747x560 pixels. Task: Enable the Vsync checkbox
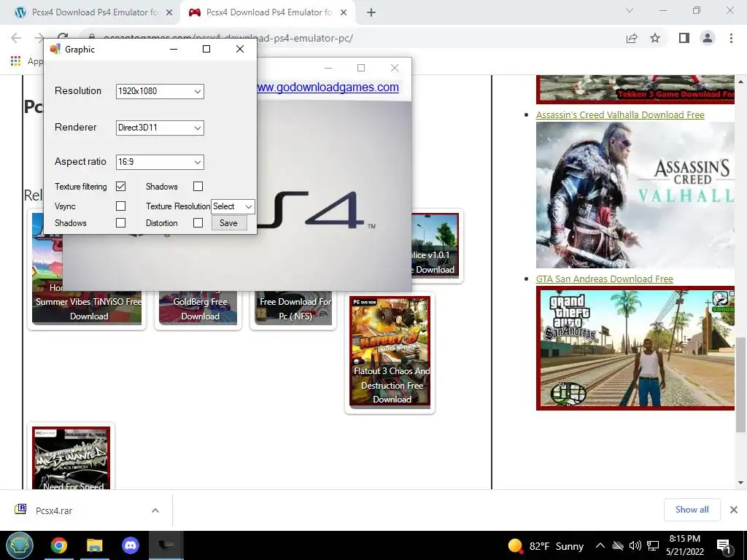click(x=121, y=206)
